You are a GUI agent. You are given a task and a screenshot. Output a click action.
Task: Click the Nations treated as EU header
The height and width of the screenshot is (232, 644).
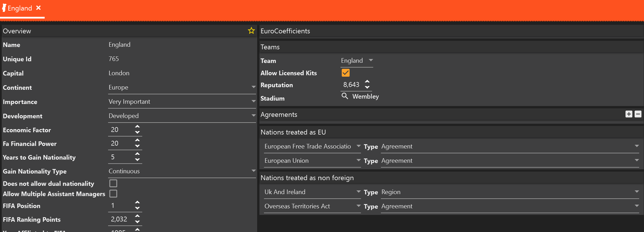(x=451, y=132)
